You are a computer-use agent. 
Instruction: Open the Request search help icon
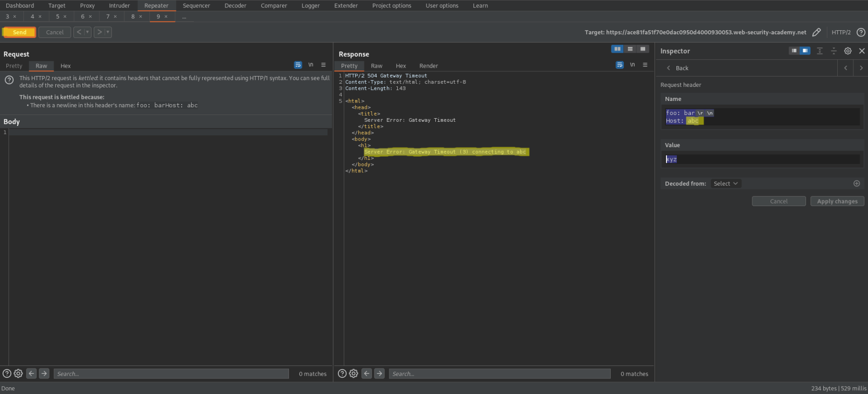point(7,374)
